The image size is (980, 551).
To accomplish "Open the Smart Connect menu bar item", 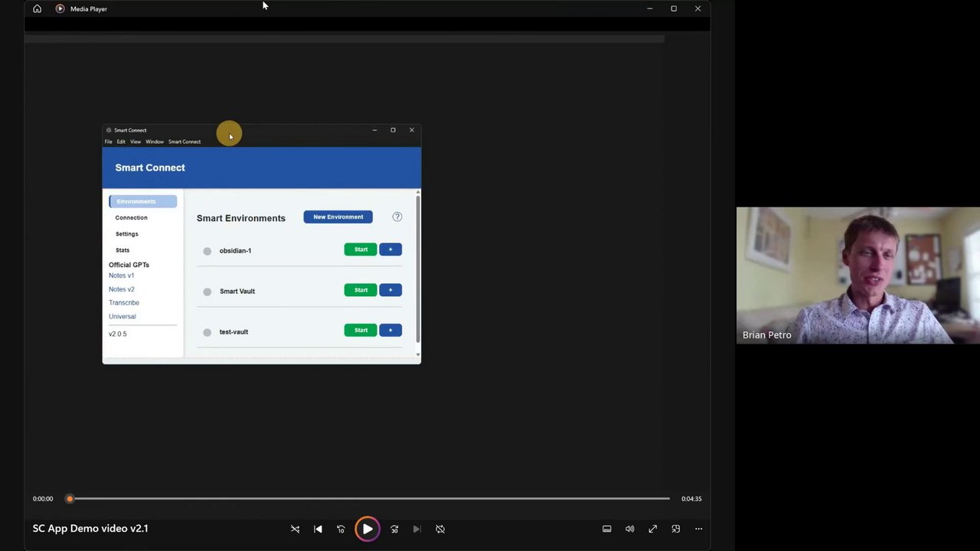I will 185,142.
